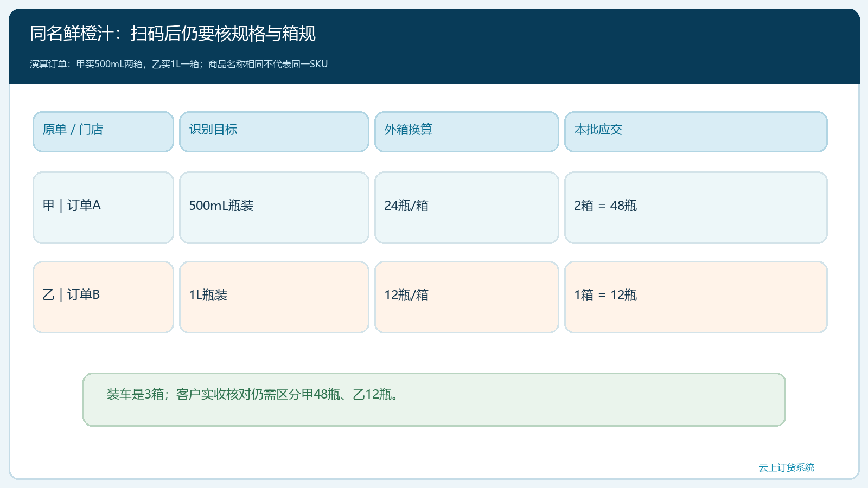Click the 1箱 = 12瓶 cell
Screen dimensions: 868x488
point(696,297)
